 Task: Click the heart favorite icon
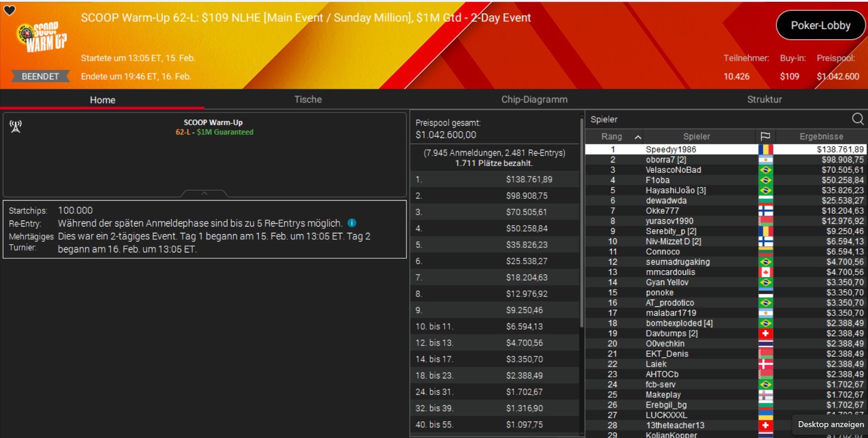click(x=10, y=10)
